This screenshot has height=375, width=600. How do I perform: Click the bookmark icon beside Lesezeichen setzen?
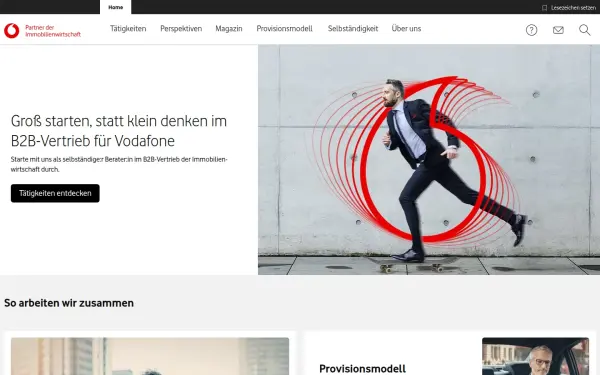(x=544, y=8)
